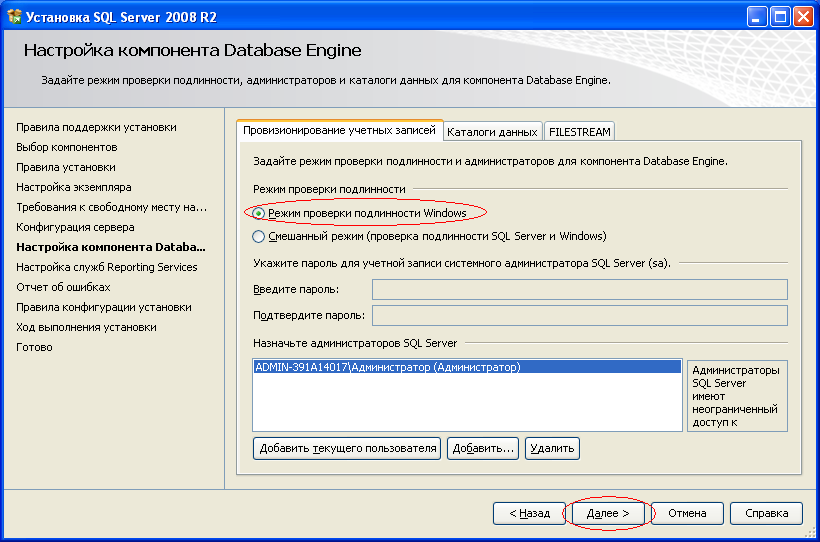This screenshot has height=542, width=820.
Task: Click Правила установки step in the sidebar
Action: click(66, 167)
